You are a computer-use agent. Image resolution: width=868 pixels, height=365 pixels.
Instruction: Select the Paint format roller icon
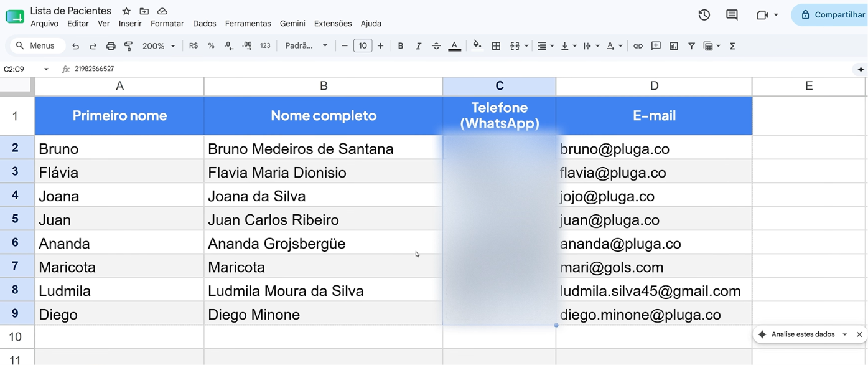[129, 46]
